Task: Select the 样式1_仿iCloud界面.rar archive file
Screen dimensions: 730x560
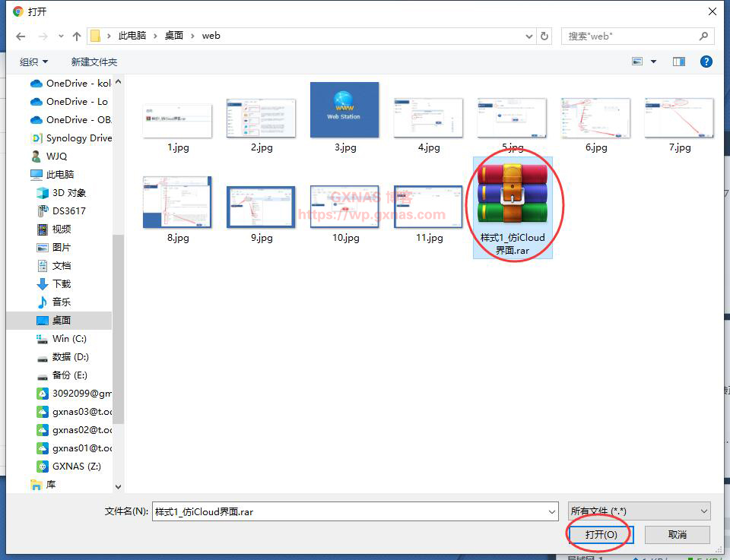Action: [x=513, y=205]
